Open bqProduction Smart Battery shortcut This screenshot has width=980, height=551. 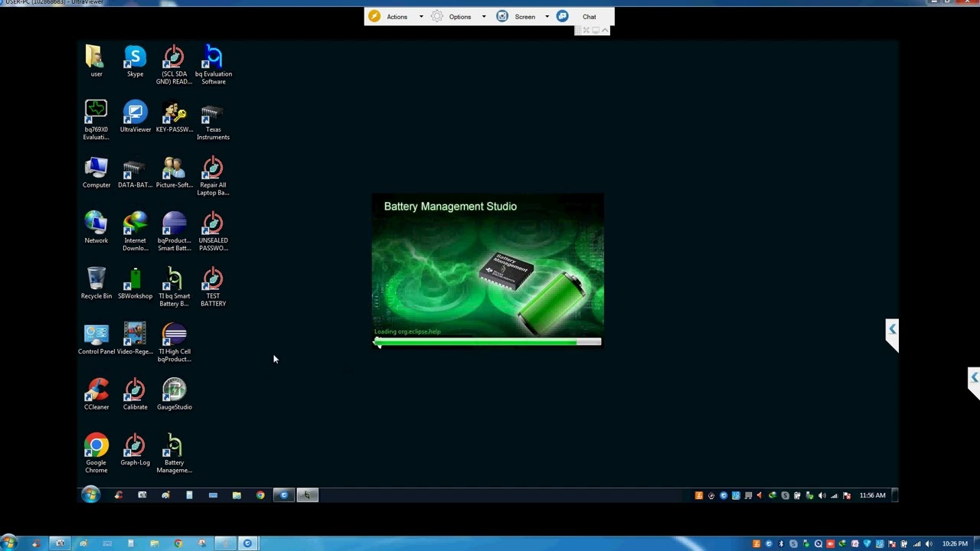174,231
